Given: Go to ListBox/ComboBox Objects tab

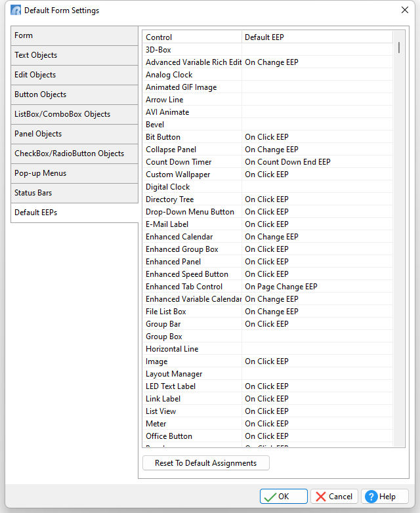Looking at the screenshot, I should [74, 114].
